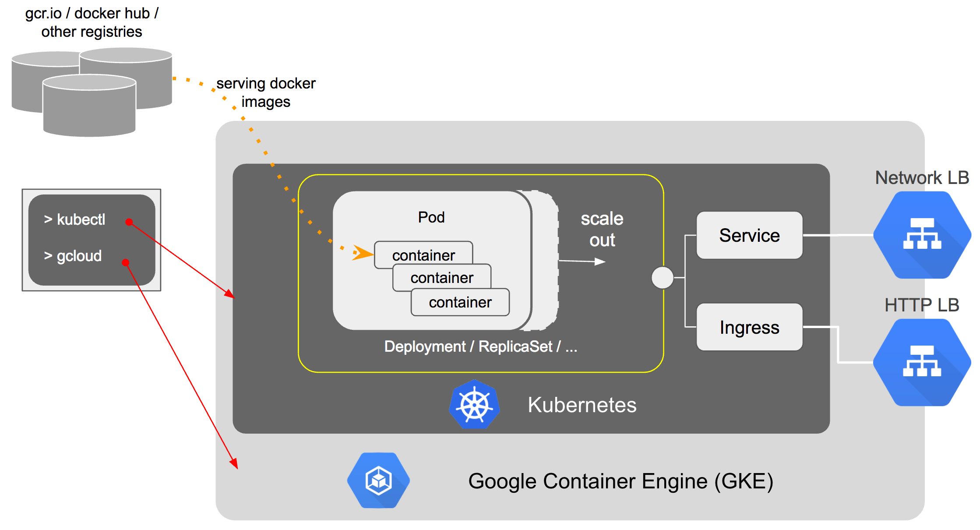
Task: Click the gcloud command line
Action: click(73, 256)
